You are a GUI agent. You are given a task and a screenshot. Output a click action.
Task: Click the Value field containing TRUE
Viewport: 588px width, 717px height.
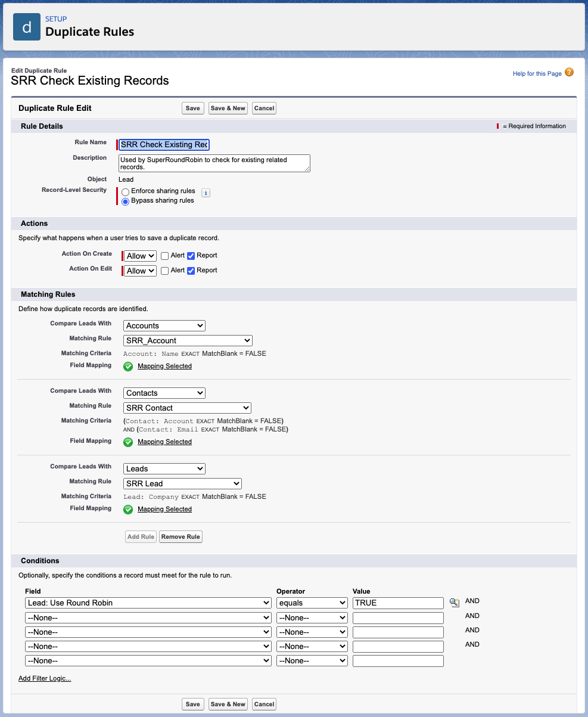[x=398, y=603]
